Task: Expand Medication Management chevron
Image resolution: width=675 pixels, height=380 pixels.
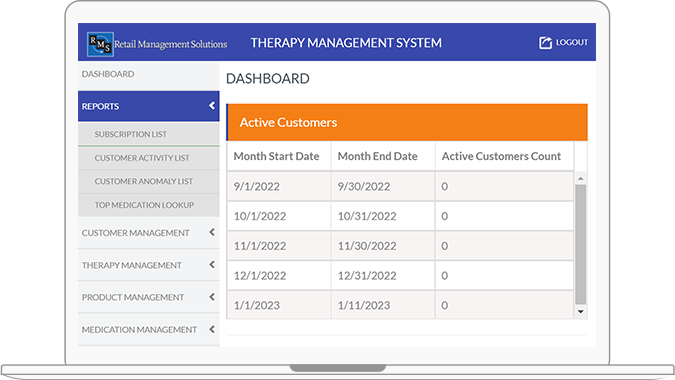Action: tap(212, 329)
